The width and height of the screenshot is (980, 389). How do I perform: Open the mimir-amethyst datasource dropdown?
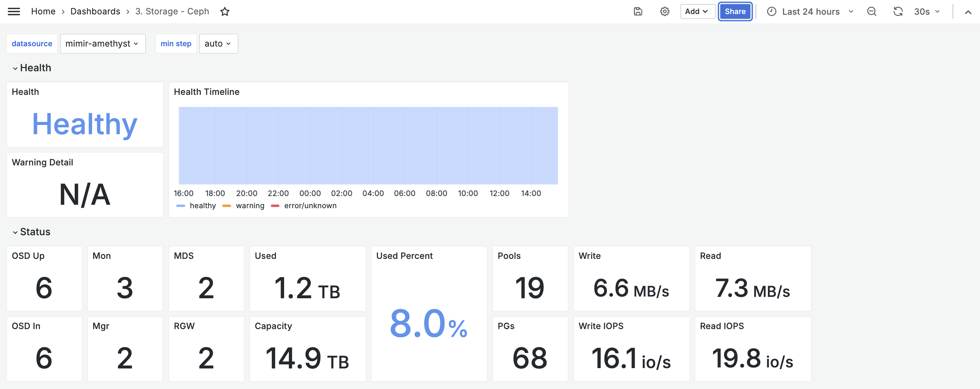103,44
